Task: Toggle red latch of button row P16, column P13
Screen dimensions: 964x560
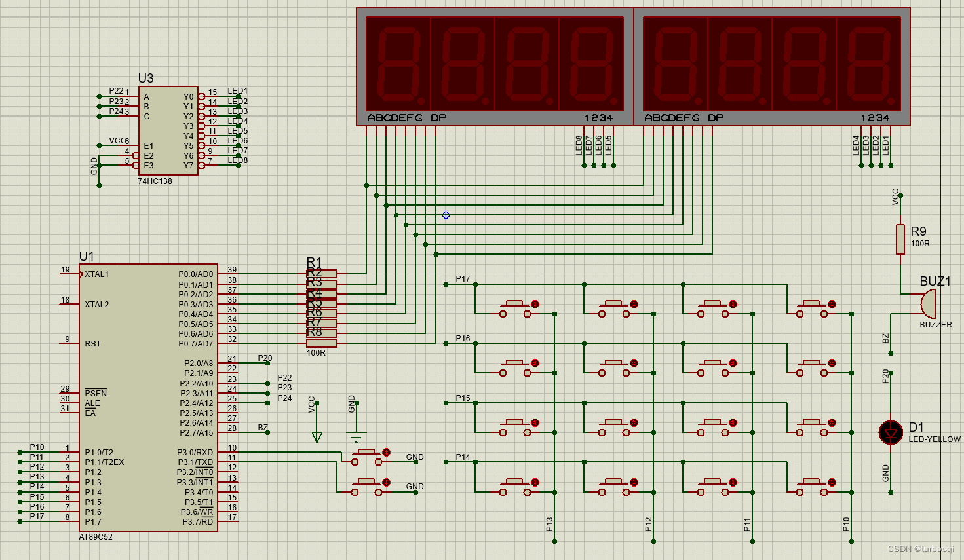Action: (535, 363)
